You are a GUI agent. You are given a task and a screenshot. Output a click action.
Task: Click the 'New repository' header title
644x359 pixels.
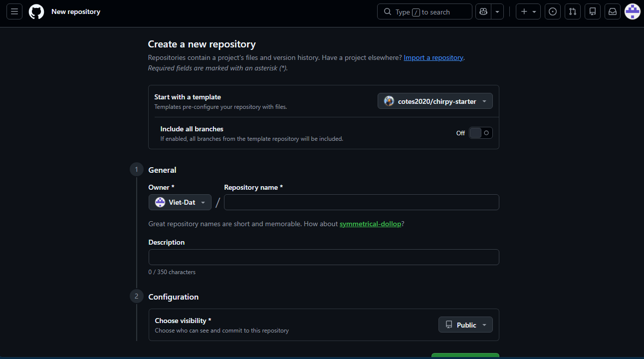(x=76, y=11)
